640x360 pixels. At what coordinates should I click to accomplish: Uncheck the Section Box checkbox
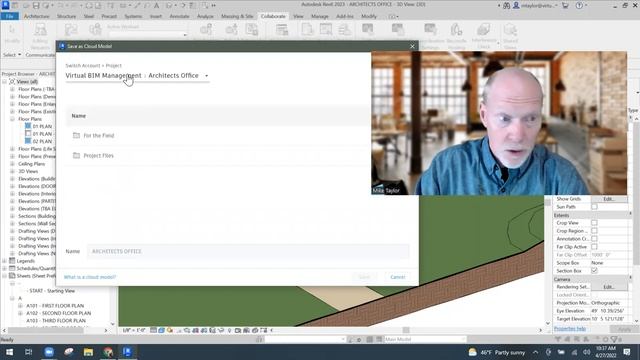coord(594,271)
